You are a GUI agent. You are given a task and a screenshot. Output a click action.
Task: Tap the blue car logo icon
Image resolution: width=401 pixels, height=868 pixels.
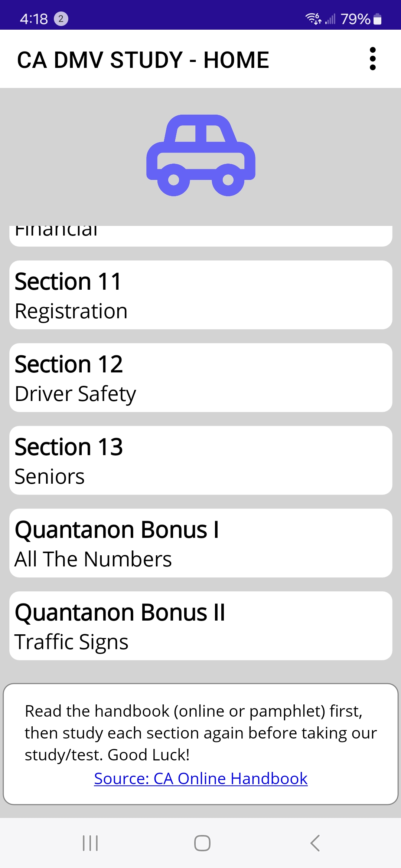pos(200,155)
